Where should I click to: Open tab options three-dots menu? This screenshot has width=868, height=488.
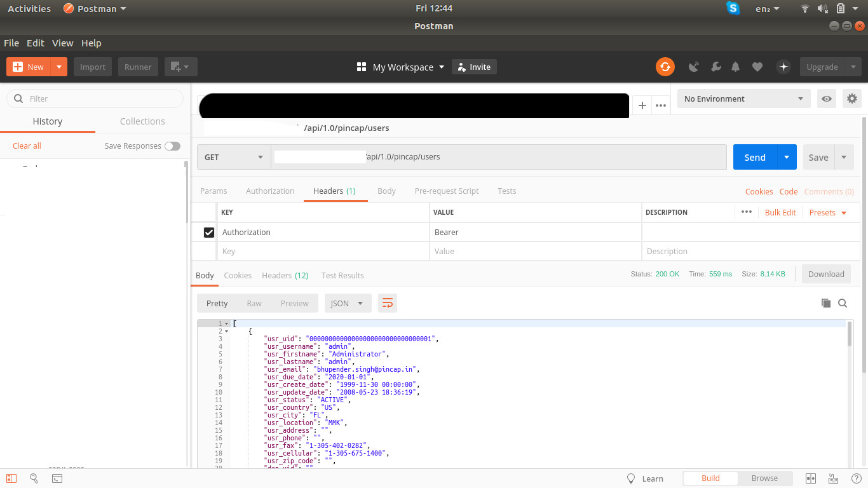tap(661, 105)
